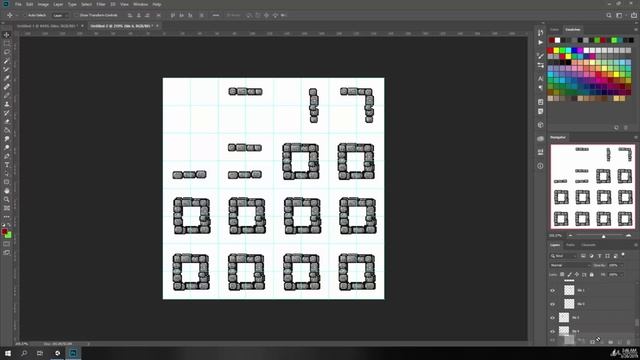The height and width of the screenshot is (360, 640).
Task: Select the Eraser tool
Action: [x=7, y=122]
